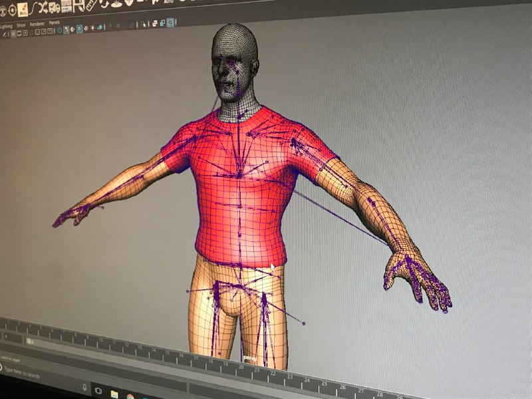Click the pencil icon in panel toolbar

pyautogui.click(x=5, y=35)
